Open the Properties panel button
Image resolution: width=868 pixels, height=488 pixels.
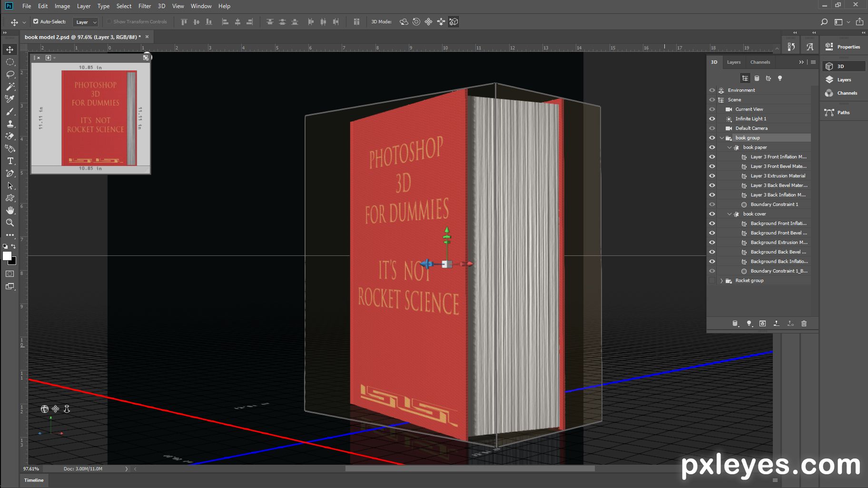(844, 47)
